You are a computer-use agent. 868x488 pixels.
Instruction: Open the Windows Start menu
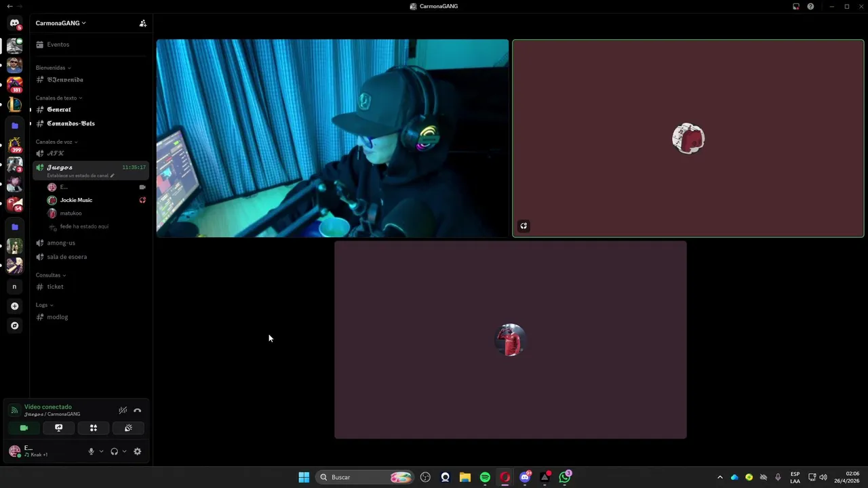tap(304, 477)
